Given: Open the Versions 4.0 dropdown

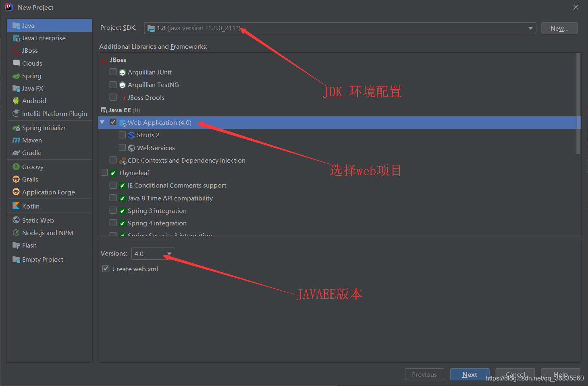Looking at the screenshot, I should coord(153,254).
